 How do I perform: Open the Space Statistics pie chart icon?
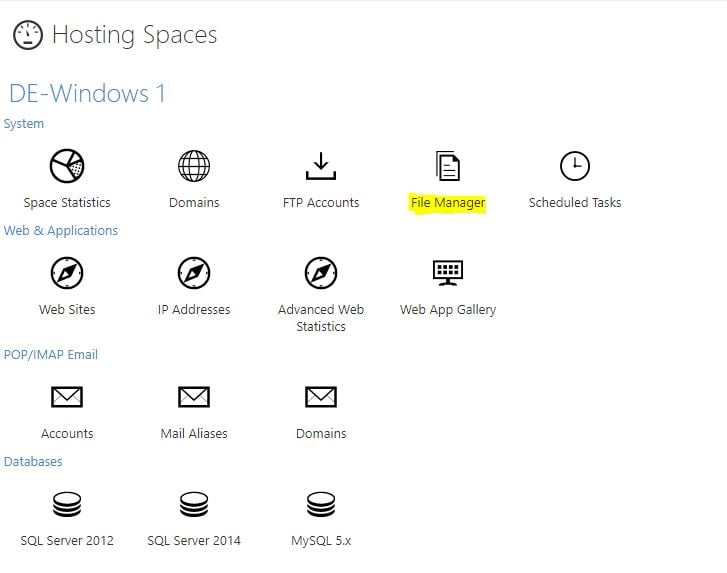pos(67,166)
